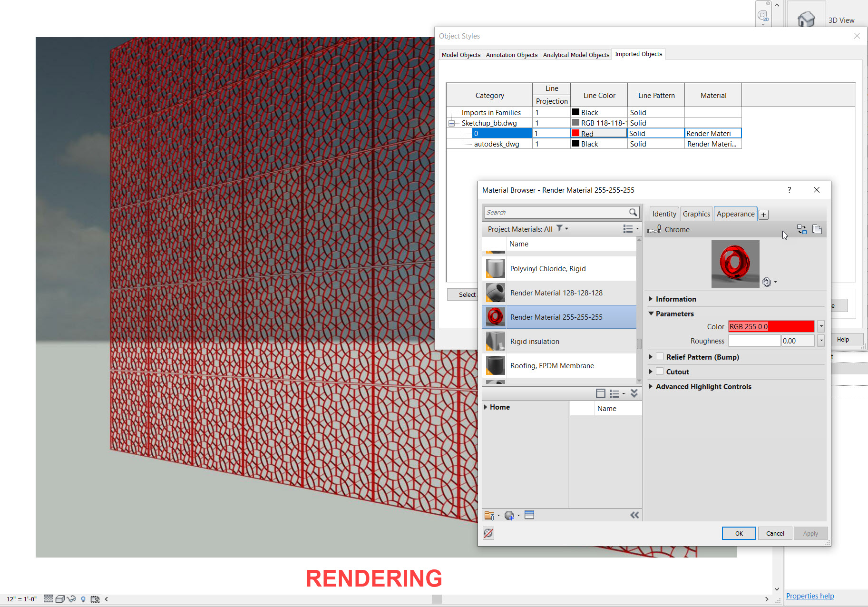Open the Create New Material icon
Image resolution: width=868 pixels, height=607 pixels.
510,515
